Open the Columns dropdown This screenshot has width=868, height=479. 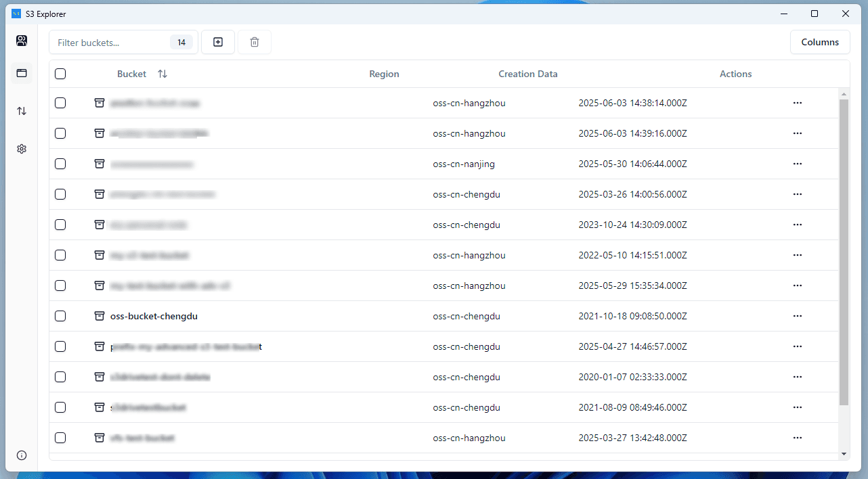point(820,42)
